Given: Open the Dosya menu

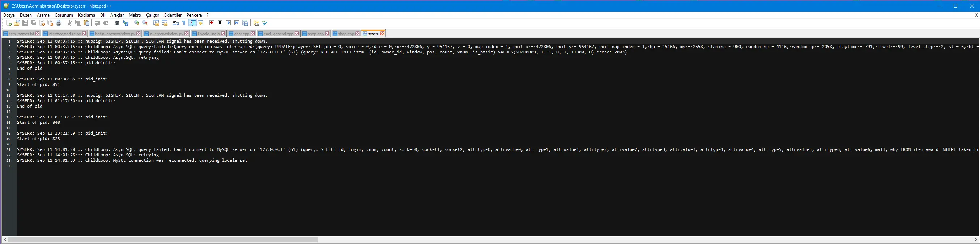Looking at the screenshot, I should [9, 15].
